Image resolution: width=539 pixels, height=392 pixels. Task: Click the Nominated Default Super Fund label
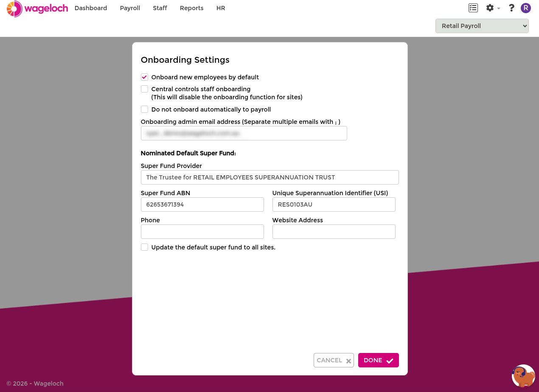click(x=188, y=153)
